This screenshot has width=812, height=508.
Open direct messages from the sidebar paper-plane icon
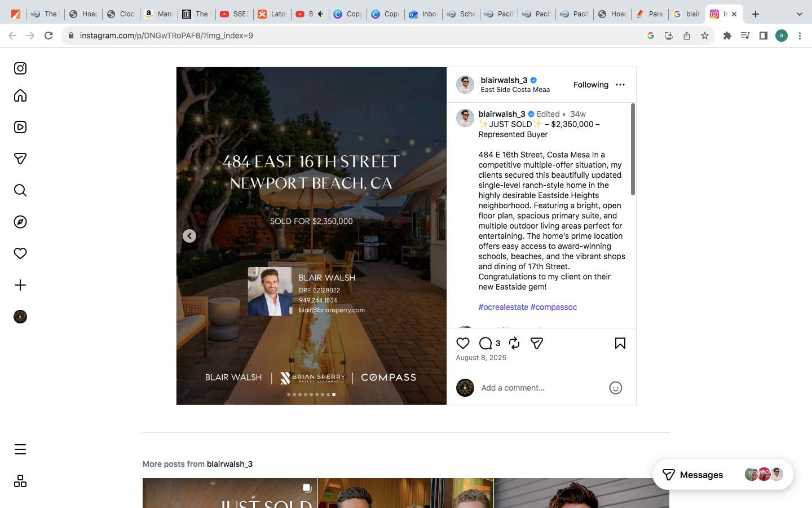20,159
